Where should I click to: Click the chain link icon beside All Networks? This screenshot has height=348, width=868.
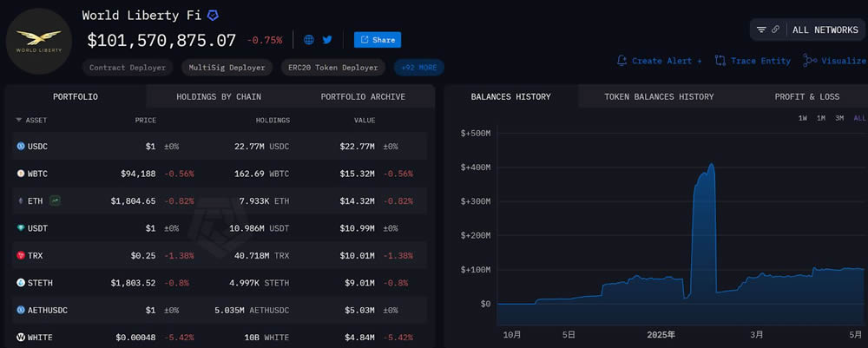tap(775, 30)
